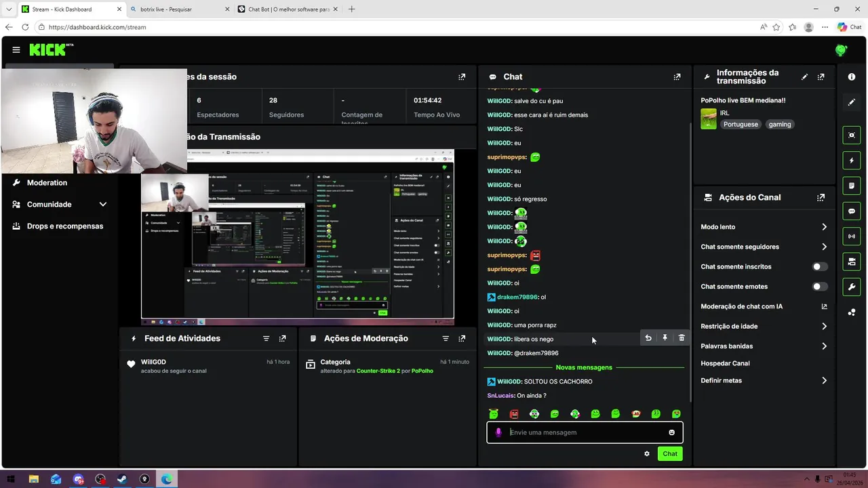Toggle the stream preview widget icon in right sidebar
868x488 pixels.
pos(852,135)
